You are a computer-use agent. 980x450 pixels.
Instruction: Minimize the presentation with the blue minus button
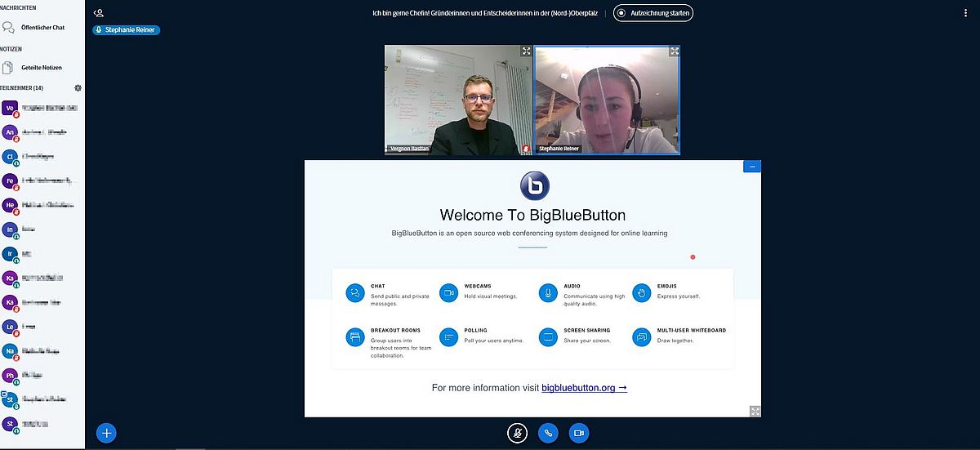click(x=752, y=166)
